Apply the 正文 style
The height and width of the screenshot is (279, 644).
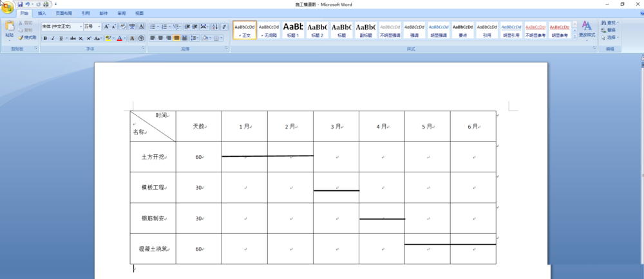(x=245, y=30)
